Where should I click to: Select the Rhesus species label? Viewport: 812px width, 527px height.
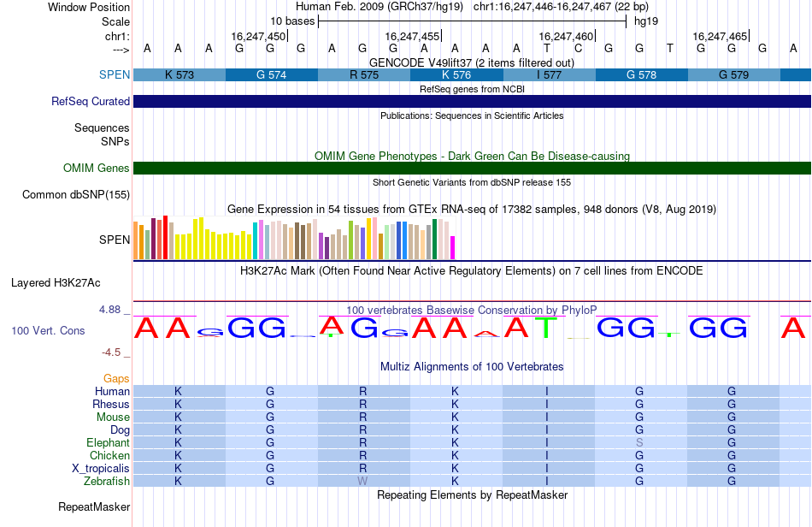[111, 404]
